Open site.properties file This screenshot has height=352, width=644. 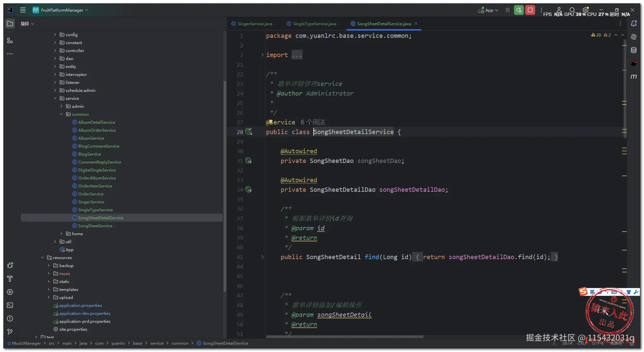point(73,329)
